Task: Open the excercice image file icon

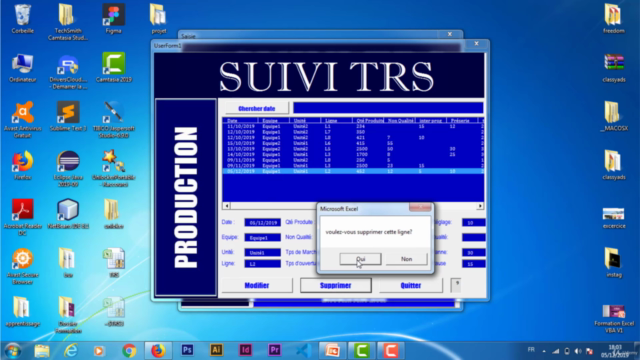Action: click(613, 218)
